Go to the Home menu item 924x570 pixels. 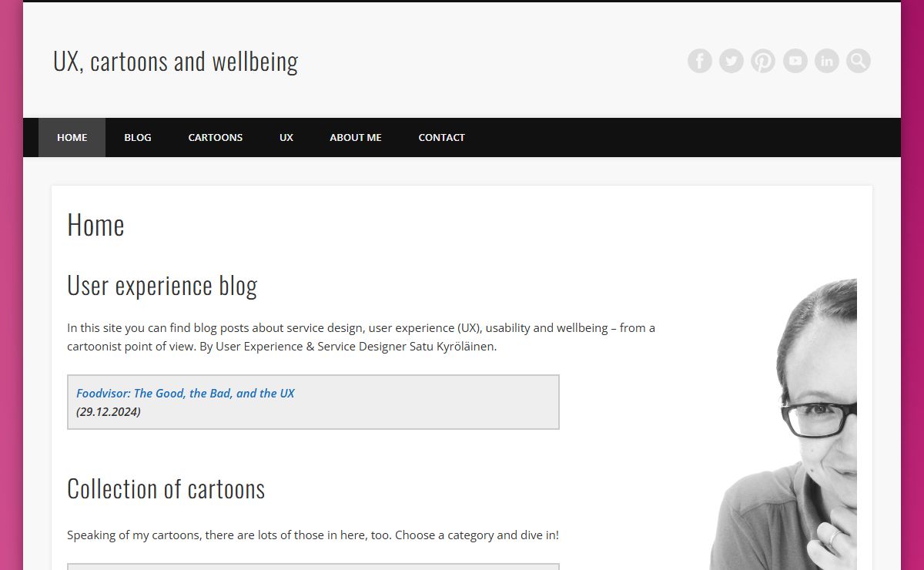(x=72, y=138)
